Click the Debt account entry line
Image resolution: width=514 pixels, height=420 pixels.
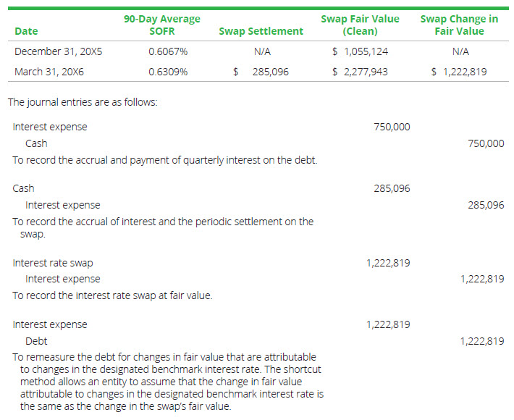[x=36, y=341]
